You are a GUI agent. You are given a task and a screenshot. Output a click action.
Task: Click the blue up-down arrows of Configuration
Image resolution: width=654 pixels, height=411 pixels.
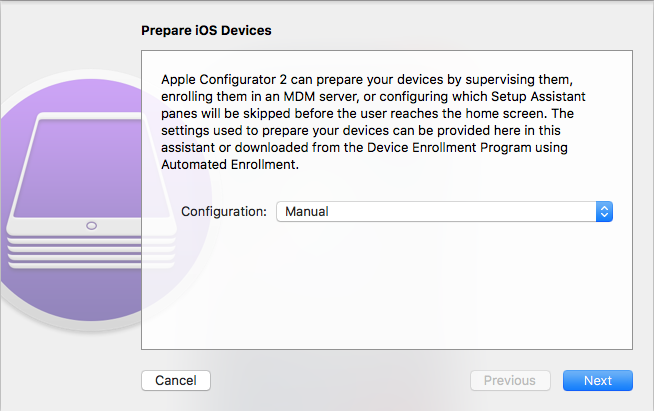[604, 212]
